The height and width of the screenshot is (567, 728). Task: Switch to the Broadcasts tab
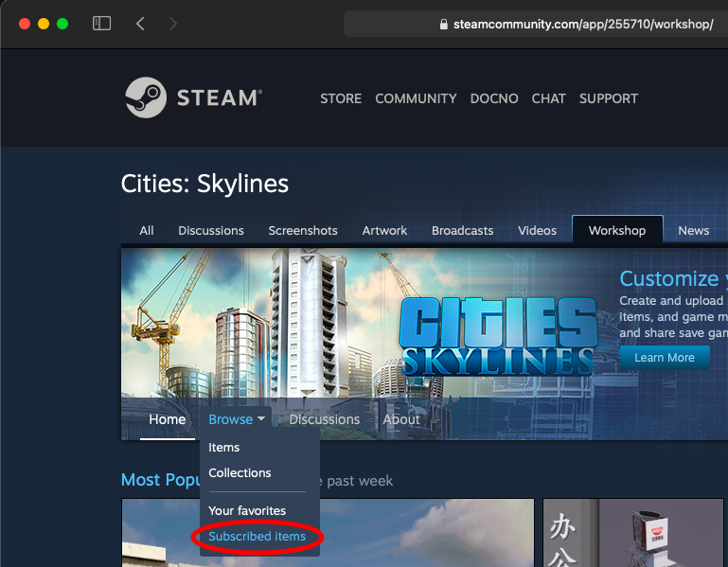click(x=462, y=230)
